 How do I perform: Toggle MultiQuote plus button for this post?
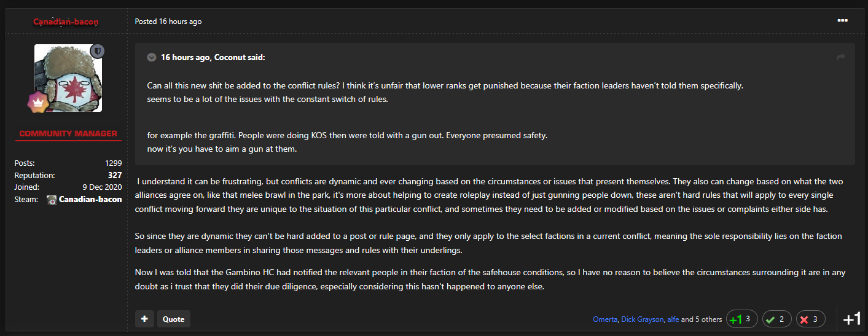click(144, 319)
